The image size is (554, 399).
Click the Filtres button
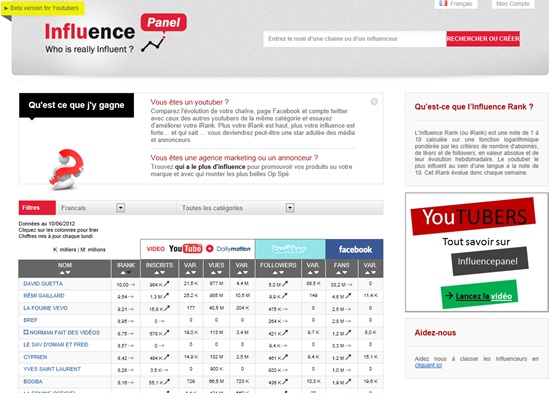(x=37, y=208)
